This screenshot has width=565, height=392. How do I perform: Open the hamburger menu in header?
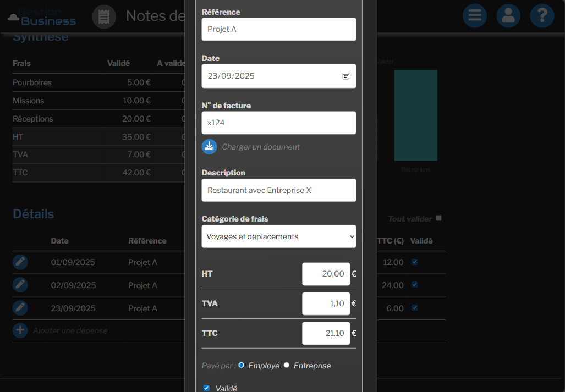(x=475, y=16)
